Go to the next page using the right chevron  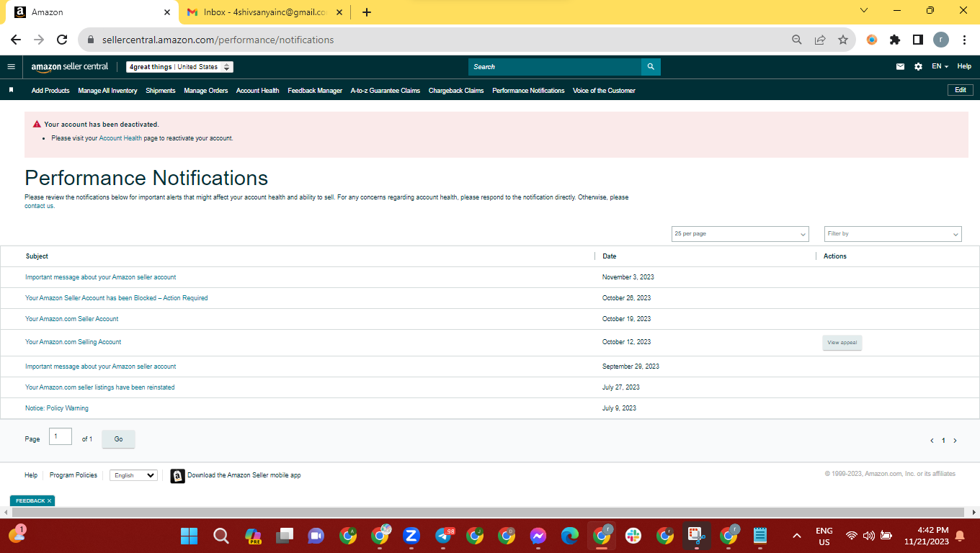coord(955,441)
